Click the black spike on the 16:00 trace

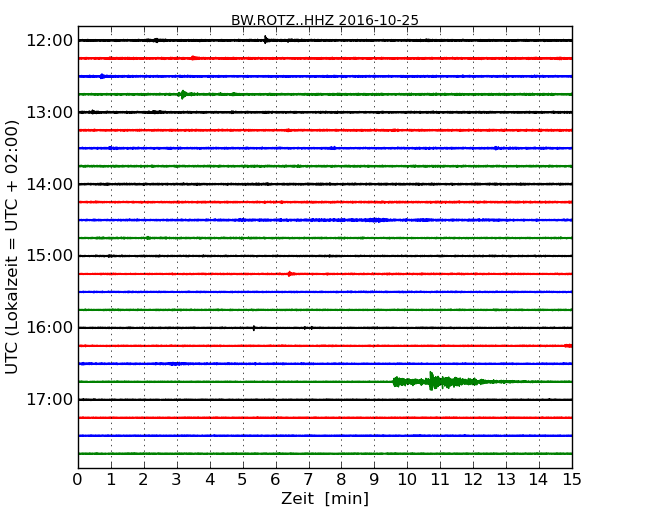[x=254, y=328]
